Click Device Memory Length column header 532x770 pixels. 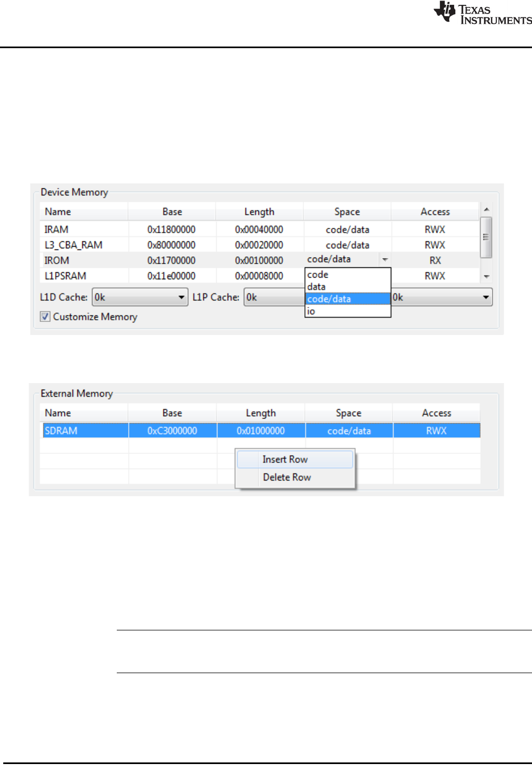tap(260, 212)
